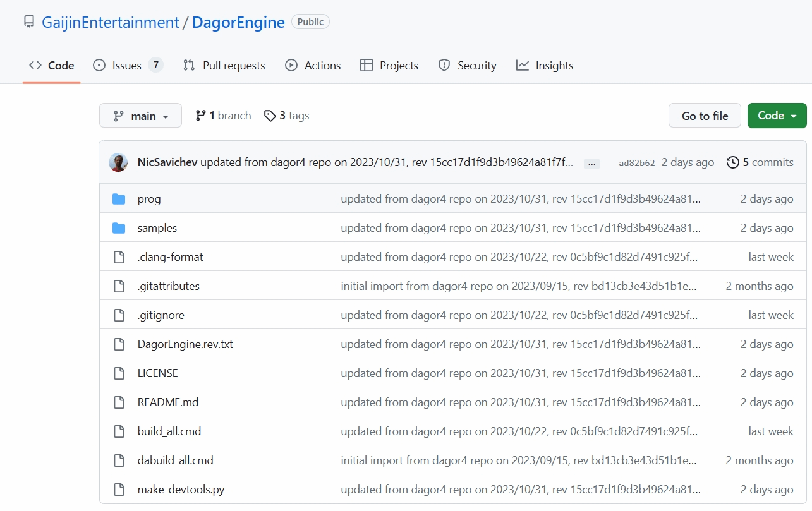This screenshot has height=511, width=812.
Task: Switch to the Issues tab
Action: [x=128, y=65]
